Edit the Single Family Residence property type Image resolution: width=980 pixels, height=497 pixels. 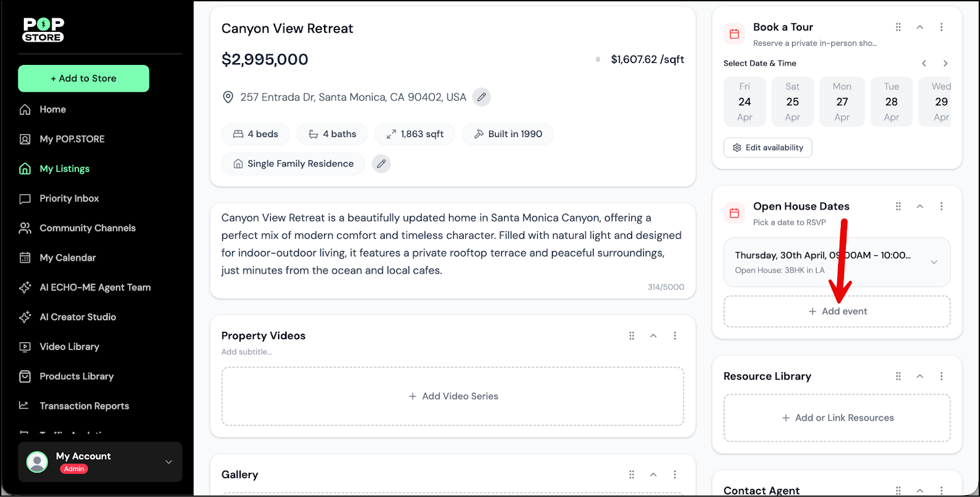[x=381, y=164]
